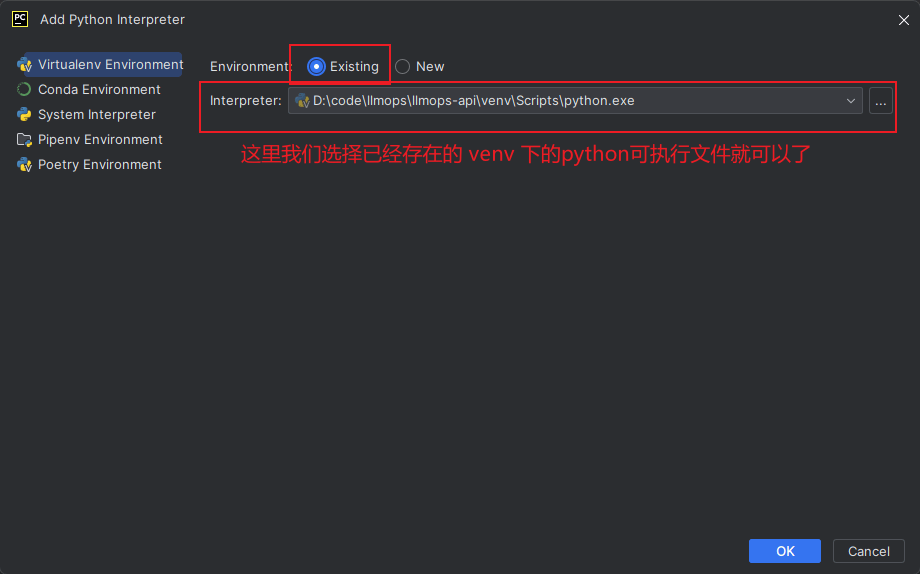Open Interpreter combo box showing python.exe path
Screen dimensions: 920x574
click(570, 100)
